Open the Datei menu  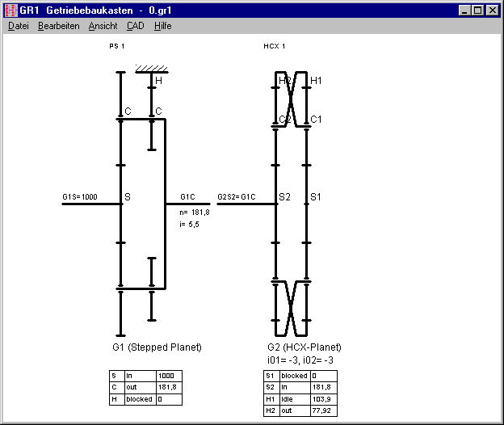[18, 26]
